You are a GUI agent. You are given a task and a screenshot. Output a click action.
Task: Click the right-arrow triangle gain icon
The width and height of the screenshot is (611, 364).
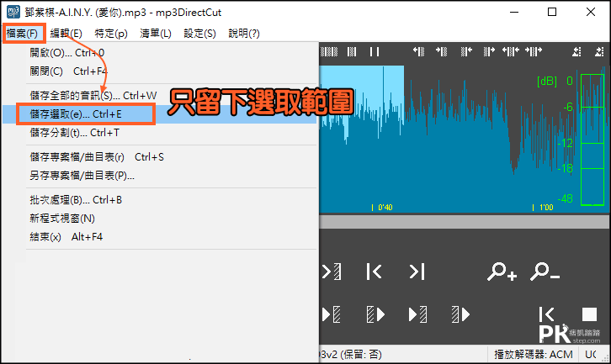click(599, 51)
